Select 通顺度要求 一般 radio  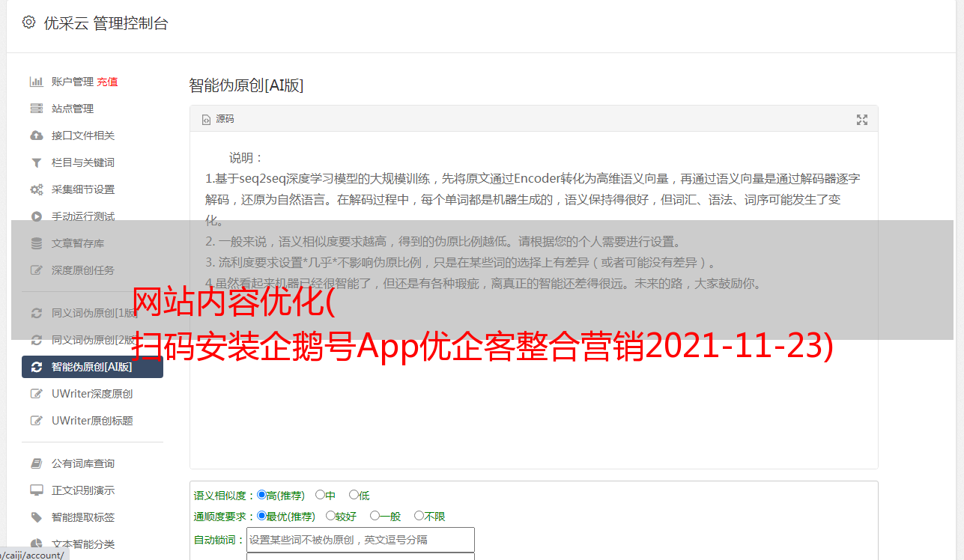[375, 516]
